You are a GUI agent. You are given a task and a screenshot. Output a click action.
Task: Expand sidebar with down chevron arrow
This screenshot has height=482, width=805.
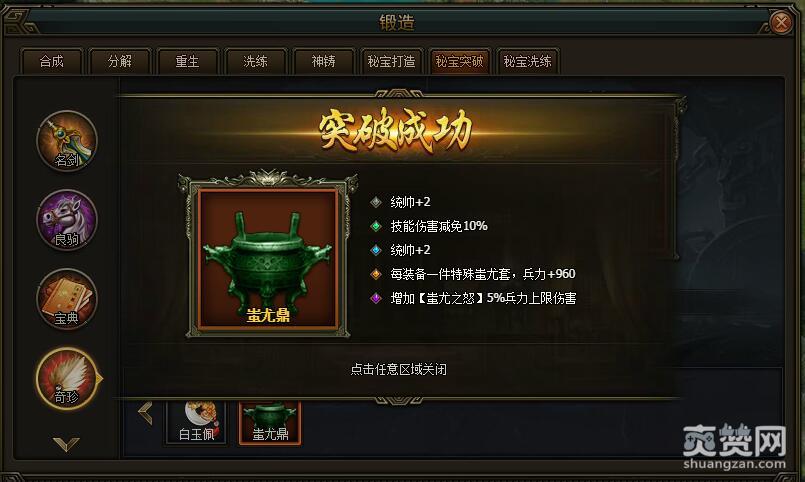66,444
